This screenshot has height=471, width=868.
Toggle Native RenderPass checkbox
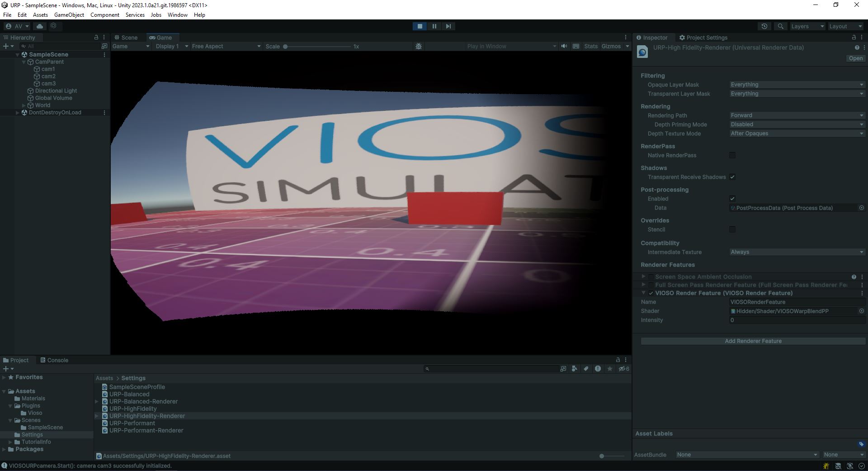(732, 155)
